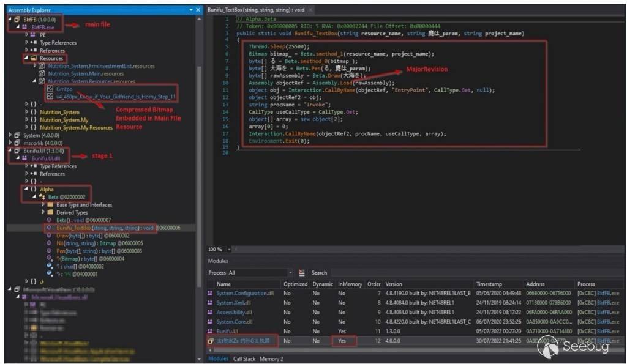Click the icon beside the Modules Search box
This screenshot has width=627, height=364.
[301, 273]
